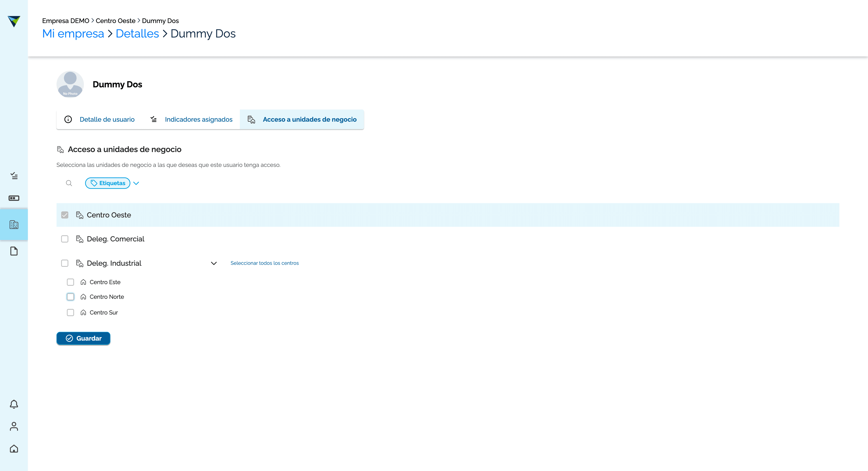Click the Guardar button
The image size is (868, 471).
click(83, 338)
